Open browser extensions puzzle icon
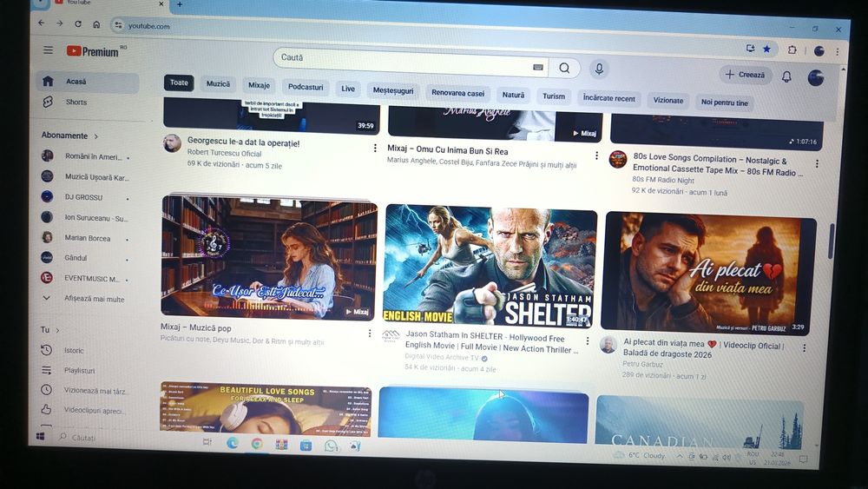 pos(792,50)
